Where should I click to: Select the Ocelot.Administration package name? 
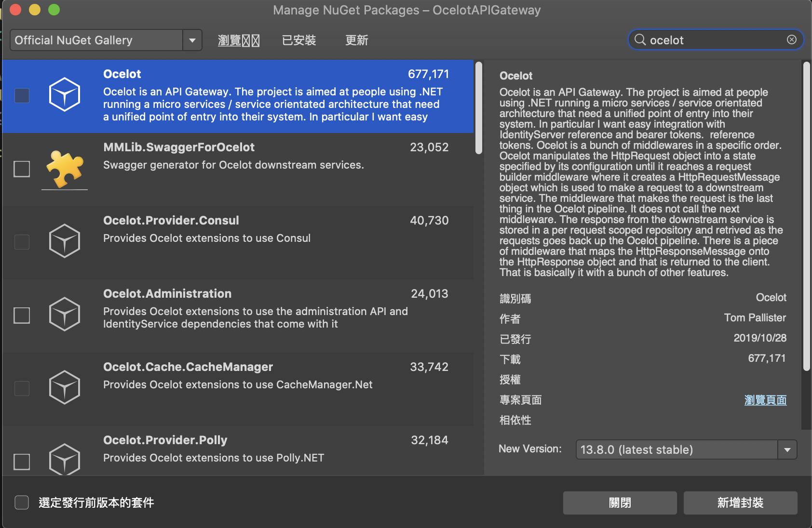(167, 293)
